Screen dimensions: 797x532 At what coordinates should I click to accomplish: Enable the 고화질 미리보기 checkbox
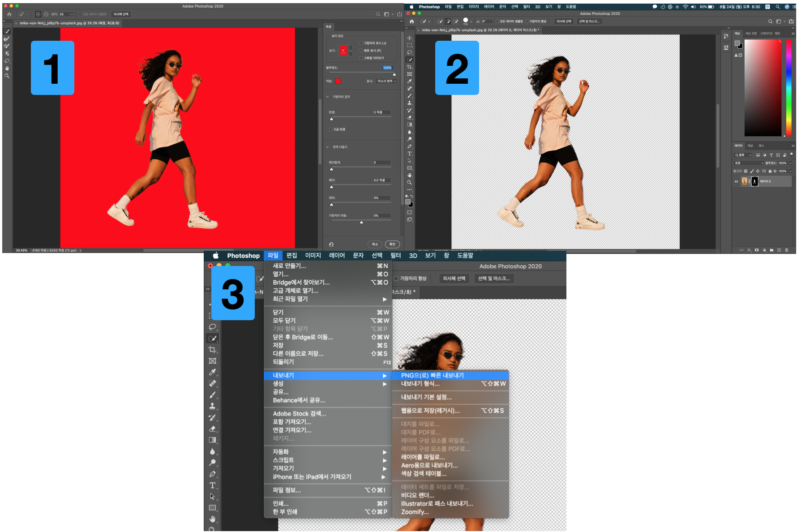click(x=361, y=58)
